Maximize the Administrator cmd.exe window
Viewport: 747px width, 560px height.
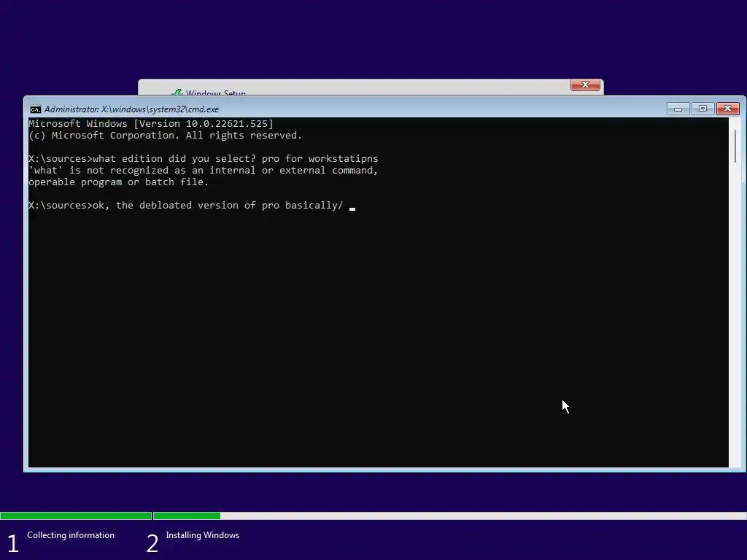tap(703, 109)
